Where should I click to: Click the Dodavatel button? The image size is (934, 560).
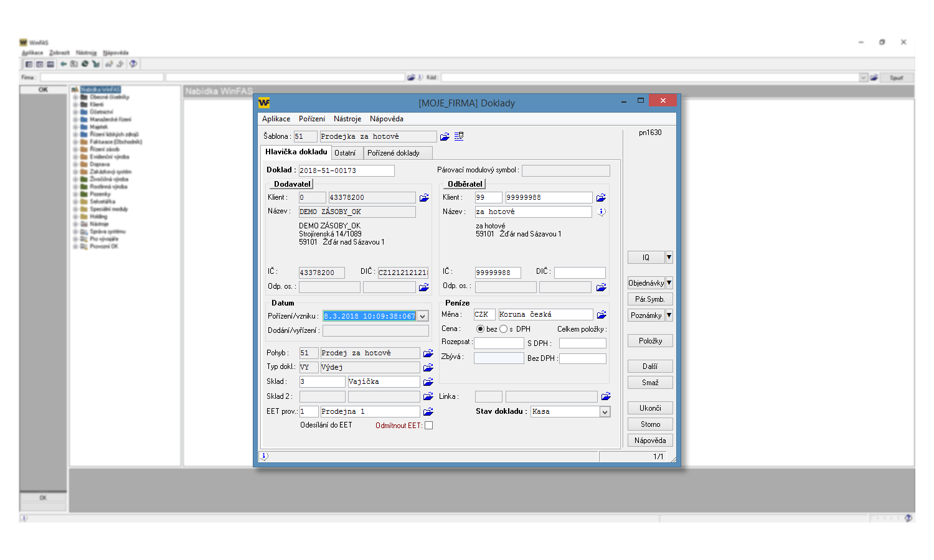pyautogui.click(x=292, y=184)
